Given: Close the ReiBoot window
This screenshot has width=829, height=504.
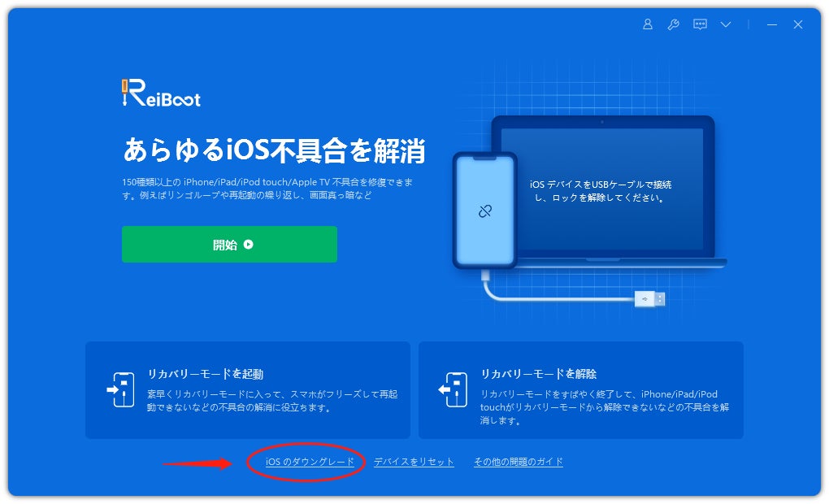Looking at the screenshot, I should 798,24.
